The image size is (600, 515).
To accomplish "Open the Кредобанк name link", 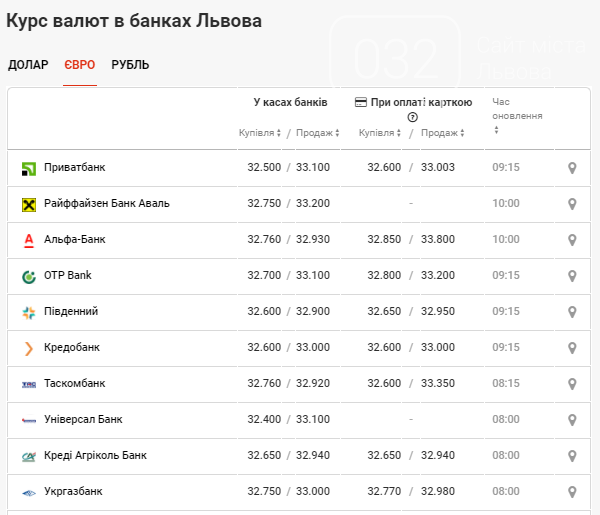I will pos(72,347).
